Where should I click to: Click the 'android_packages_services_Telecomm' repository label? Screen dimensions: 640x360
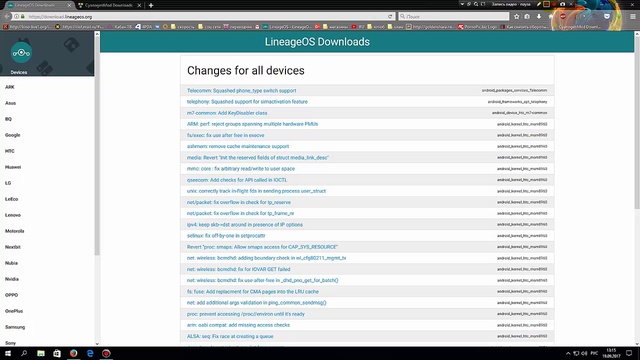(514, 91)
